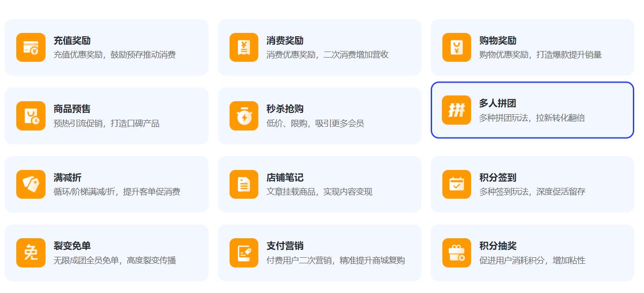
Task: Open the 消费奖励 title
Action: 285,40
